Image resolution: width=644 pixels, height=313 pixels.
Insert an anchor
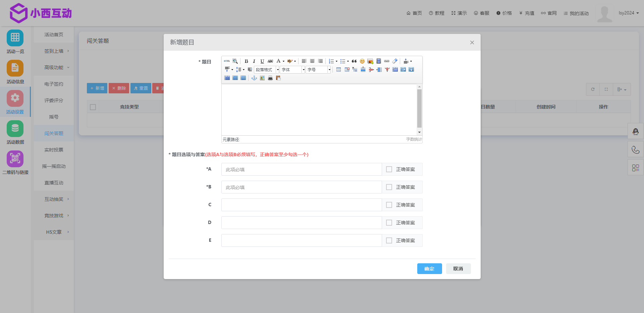tap(254, 78)
